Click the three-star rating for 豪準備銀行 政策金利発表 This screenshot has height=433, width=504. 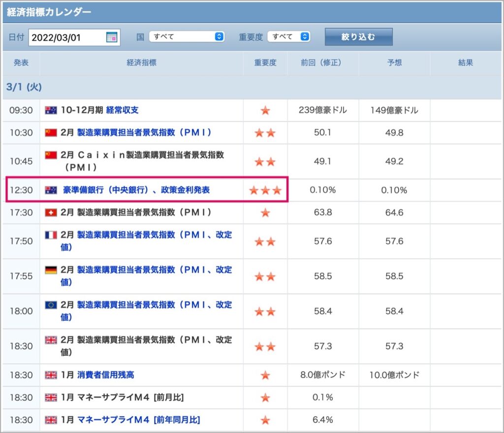pos(265,191)
